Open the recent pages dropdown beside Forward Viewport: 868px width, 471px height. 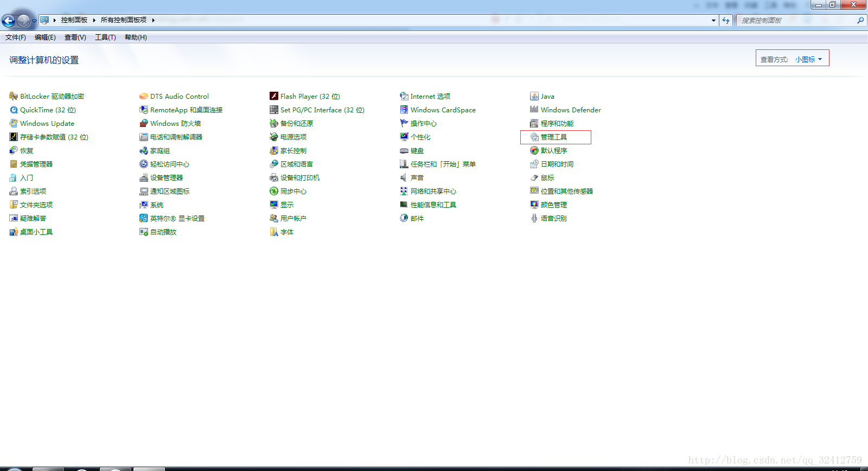[x=34, y=21]
